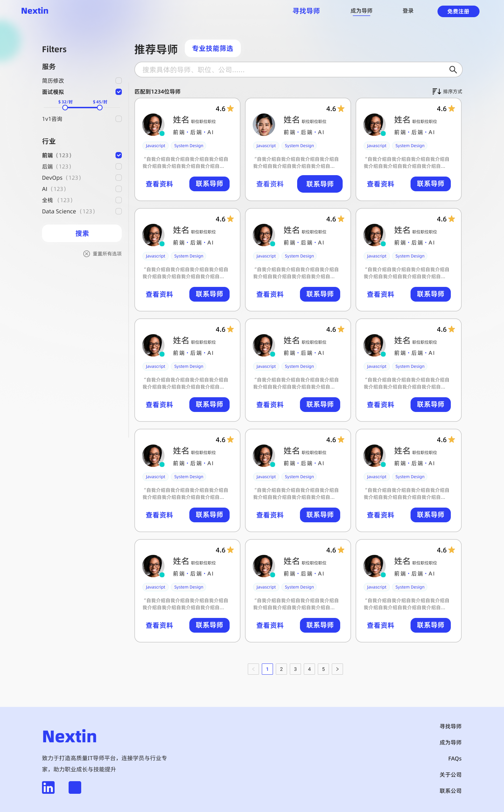Click the sort order icon

click(x=436, y=91)
